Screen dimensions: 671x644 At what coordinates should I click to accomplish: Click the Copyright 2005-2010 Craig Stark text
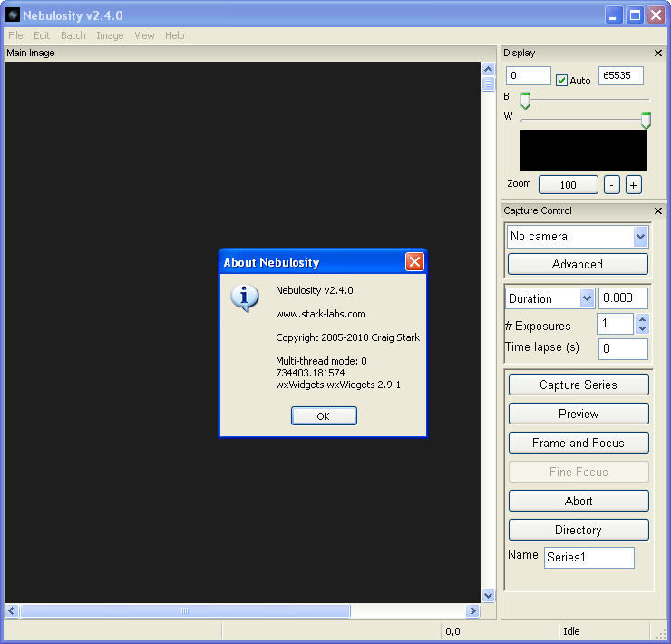(348, 337)
